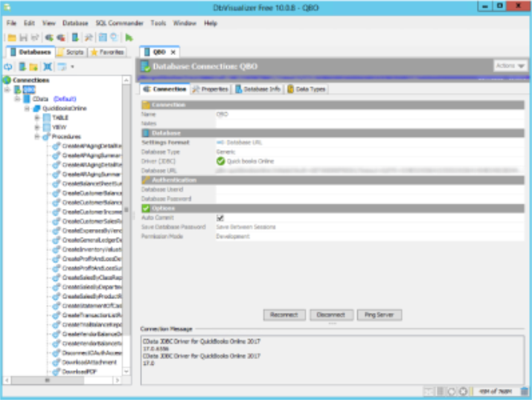
Task: Collapse the QuickBooksOnline tree node
Action: pyautogui.click(x=27, y=109)
